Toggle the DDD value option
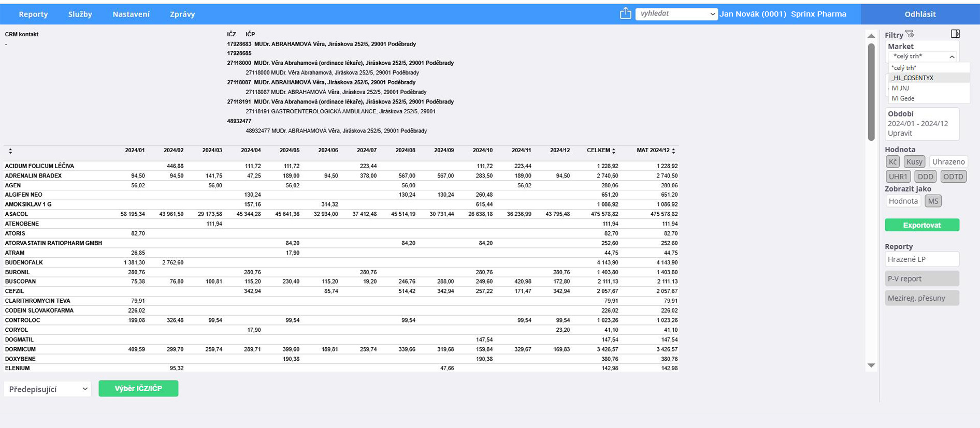Screen dimensions: 980x428 click(925, 176)
